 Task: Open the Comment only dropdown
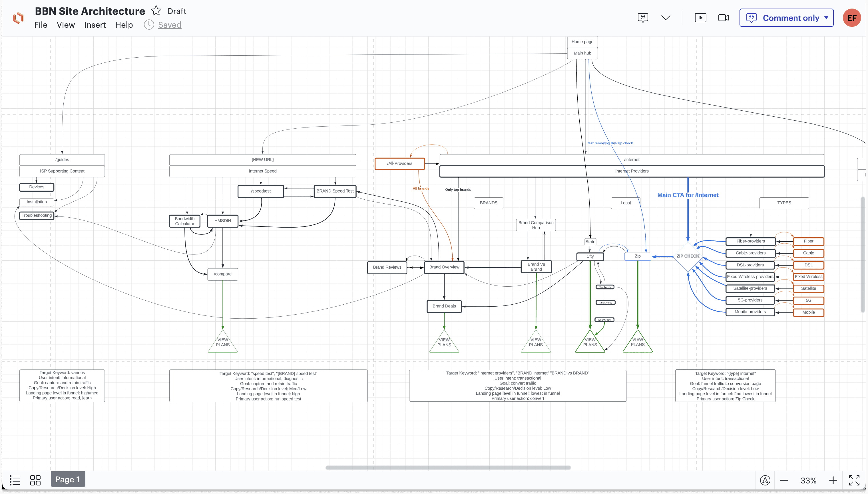[787, 18]
